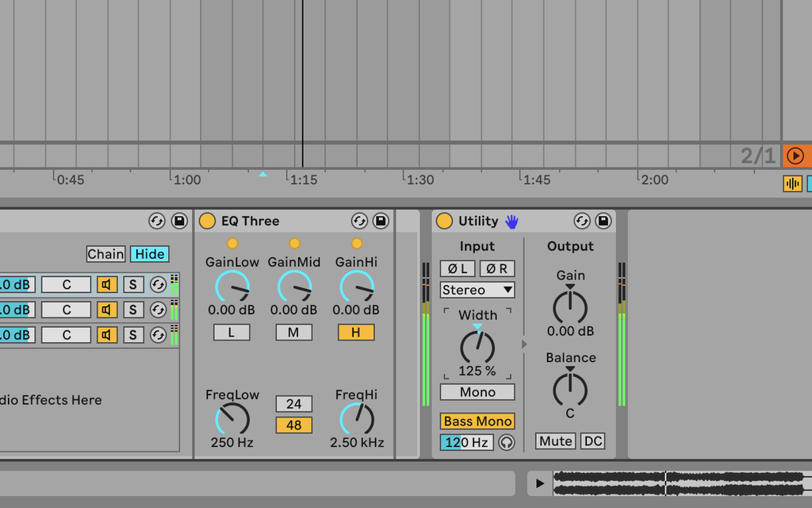
Task: Start playback with the orange play icon
Action: coord(795,156)
